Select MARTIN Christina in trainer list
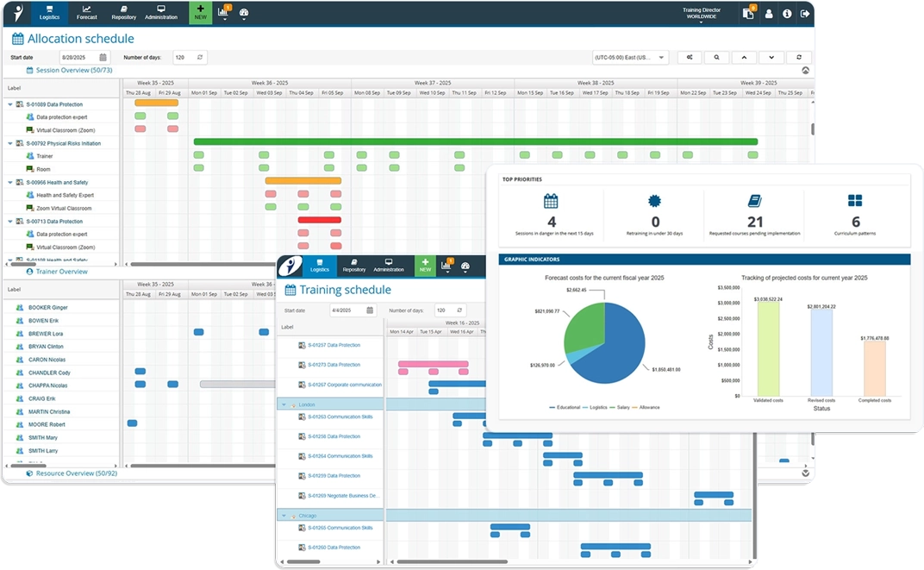Viewport: 924px width, 570px height. 49,411
